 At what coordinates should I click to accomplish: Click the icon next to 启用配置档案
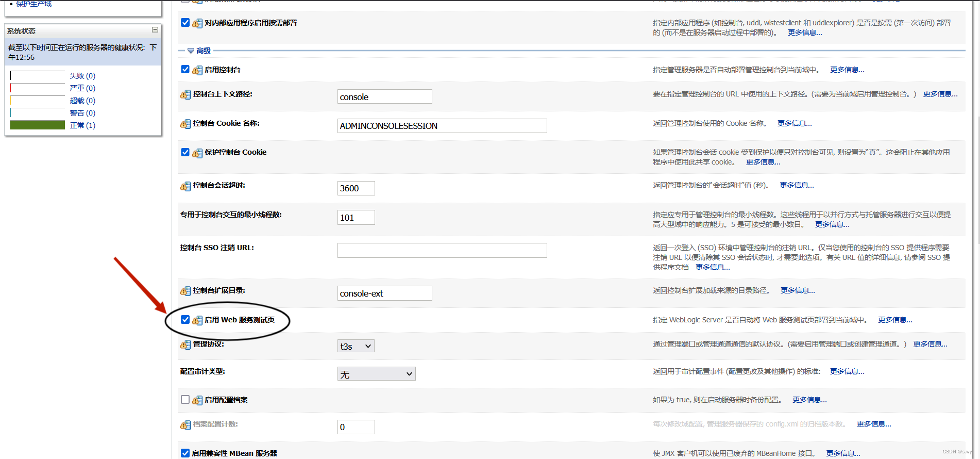click(197, 400)
